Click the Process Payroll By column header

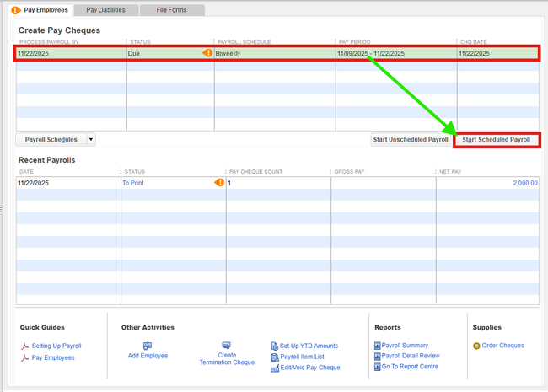tap(49, 42)
